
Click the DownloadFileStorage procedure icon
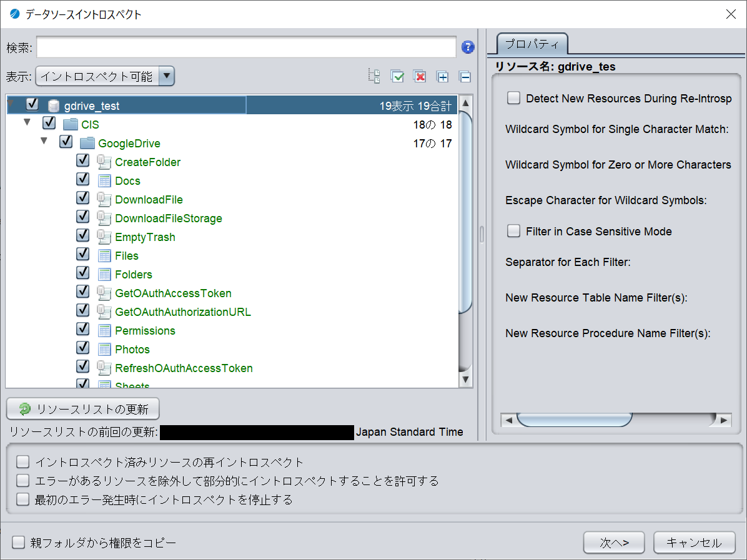tap(104, 218)
